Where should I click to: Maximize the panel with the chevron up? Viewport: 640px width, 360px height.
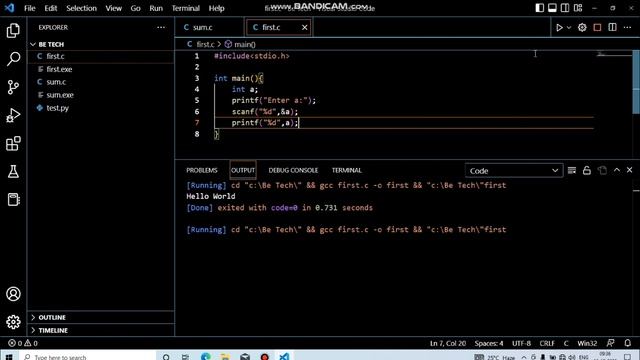[617, 170]
